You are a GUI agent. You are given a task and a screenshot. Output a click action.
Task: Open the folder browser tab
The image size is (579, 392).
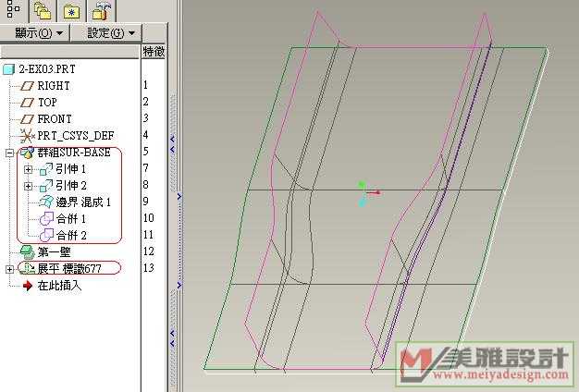tap(71, 11)
